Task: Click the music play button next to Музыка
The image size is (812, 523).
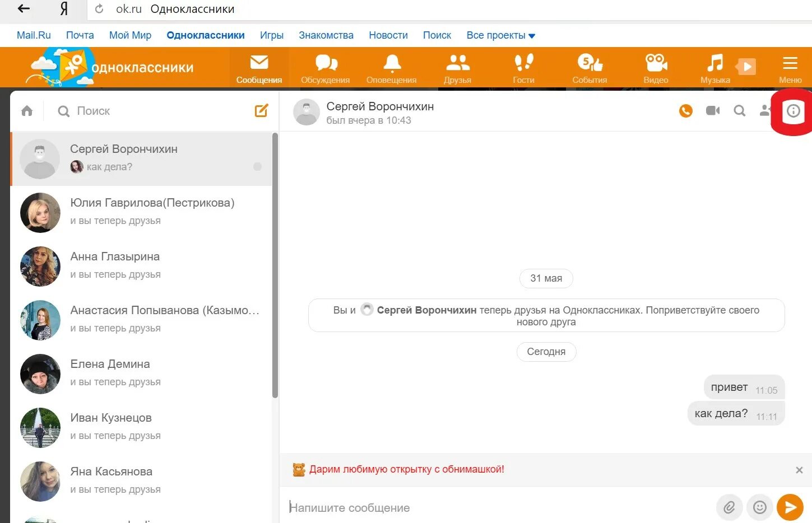Action: tap(746, 67)
